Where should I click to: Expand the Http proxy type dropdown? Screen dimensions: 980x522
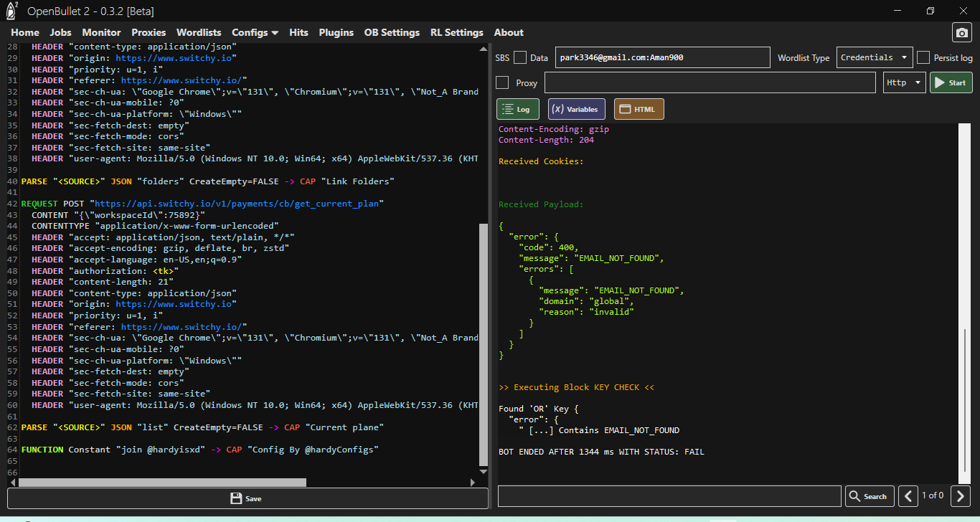pos(904,82)
